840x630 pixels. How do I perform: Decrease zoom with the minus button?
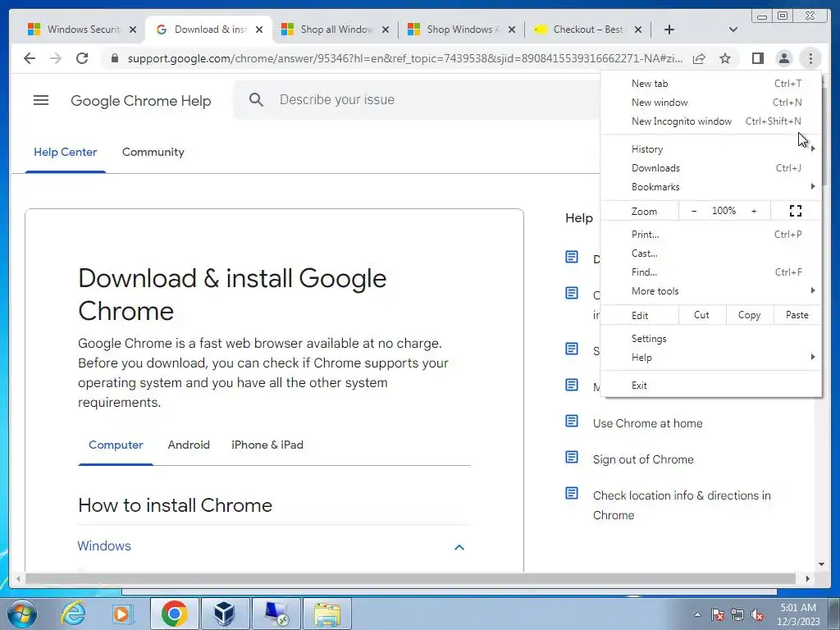coord(694,211)
